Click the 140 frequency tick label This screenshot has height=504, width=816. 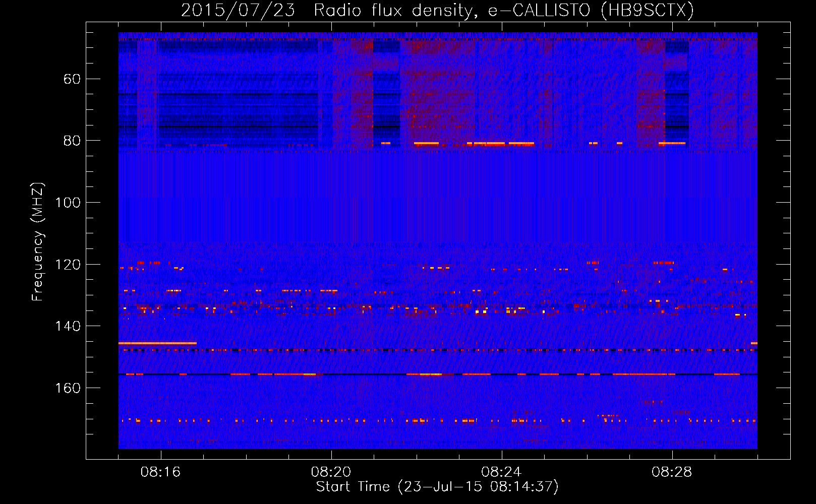pos(68,326)
